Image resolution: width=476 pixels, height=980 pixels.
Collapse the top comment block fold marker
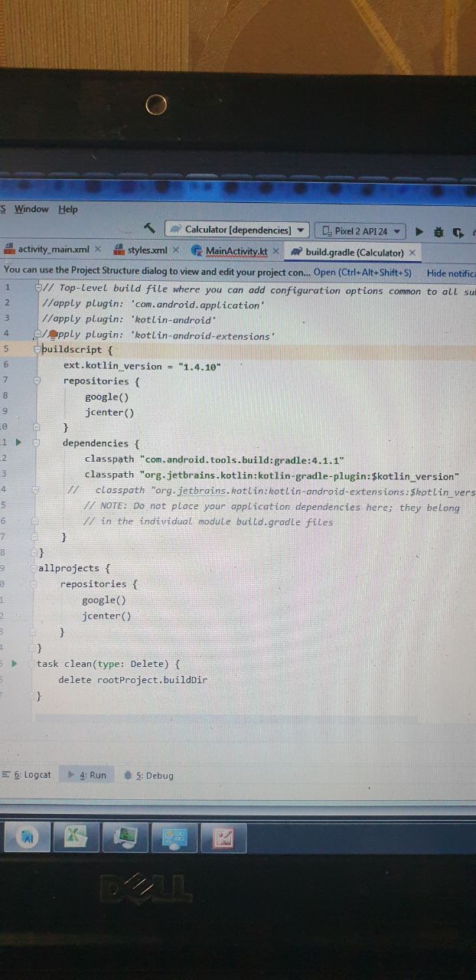(37, 289)
